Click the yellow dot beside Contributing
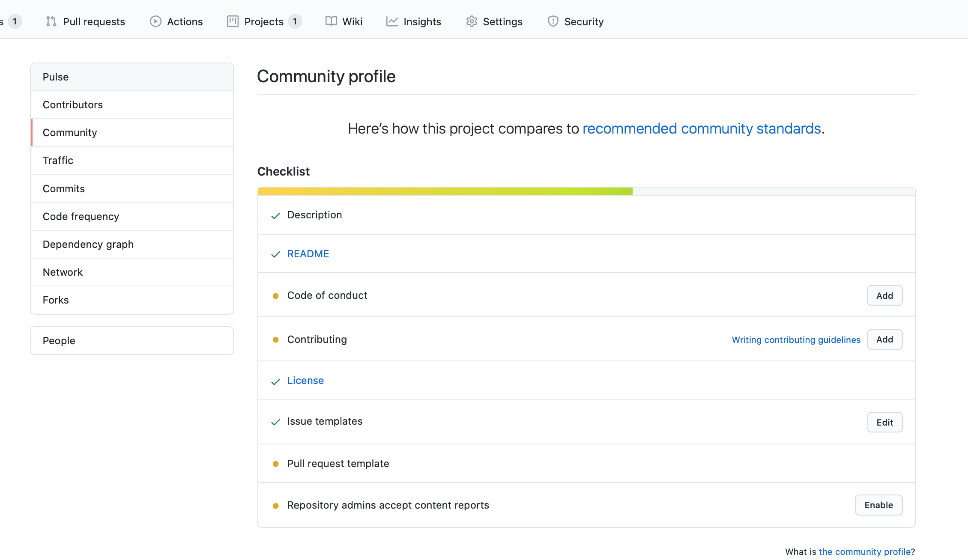The height and width of the screenshot is (560, 968). [x=275, y=340]
